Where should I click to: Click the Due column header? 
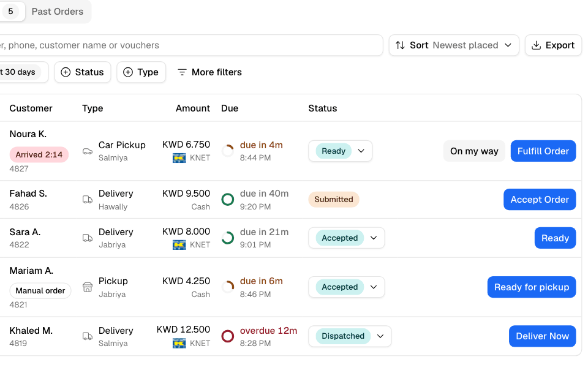[230, 108]
